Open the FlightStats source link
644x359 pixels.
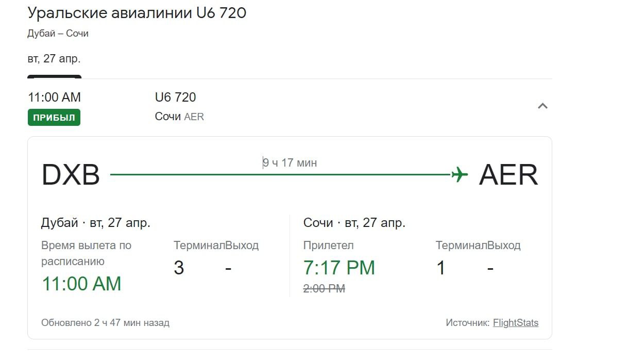coord(515,323)
